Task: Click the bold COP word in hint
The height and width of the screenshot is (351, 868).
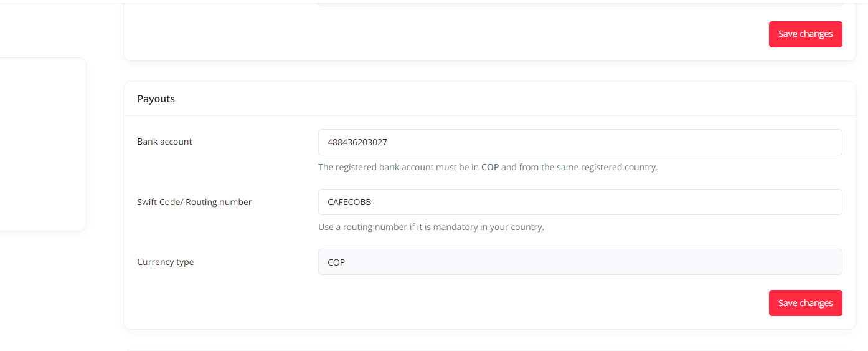Action: pyautogui.click(x=490, y=167)
